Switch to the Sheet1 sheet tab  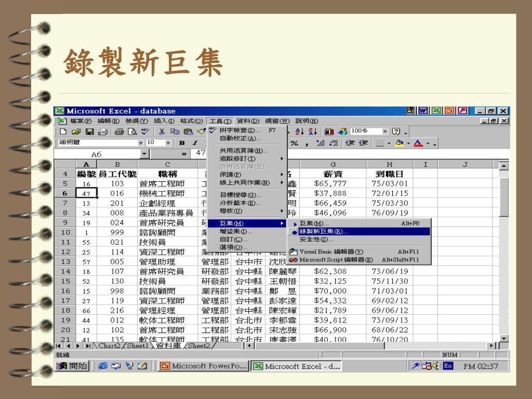(137, 345)
